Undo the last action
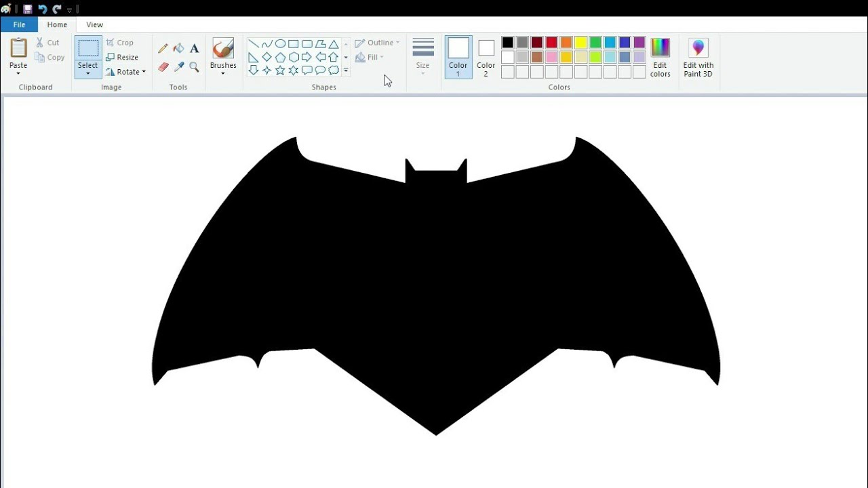This screenshot has height=488, width=868. tap(42, 9)
